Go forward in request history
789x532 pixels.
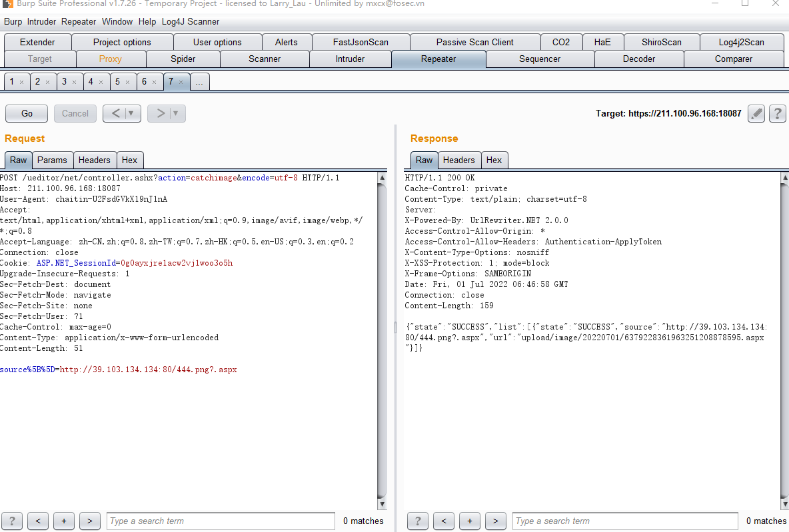coord(160,114)
